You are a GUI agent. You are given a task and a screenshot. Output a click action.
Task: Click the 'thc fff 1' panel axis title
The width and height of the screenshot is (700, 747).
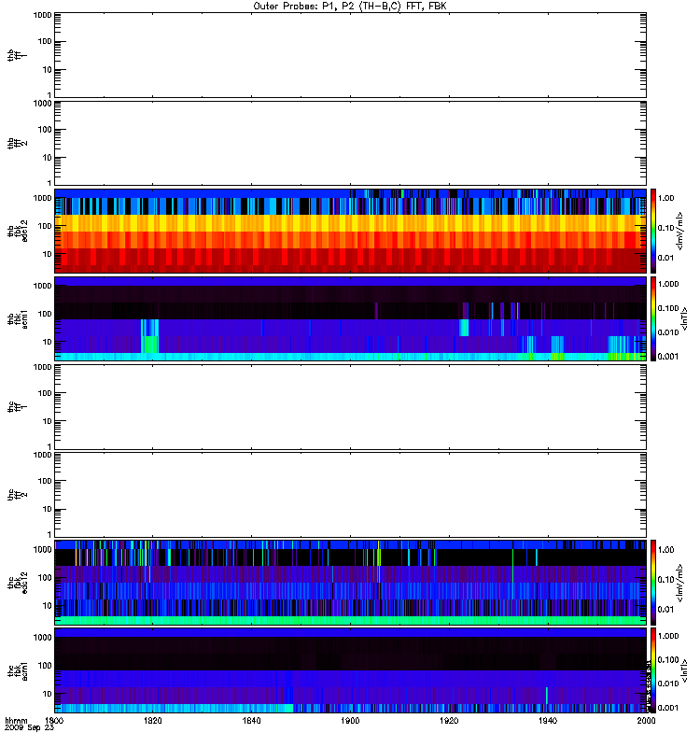(x=17, y=407)
